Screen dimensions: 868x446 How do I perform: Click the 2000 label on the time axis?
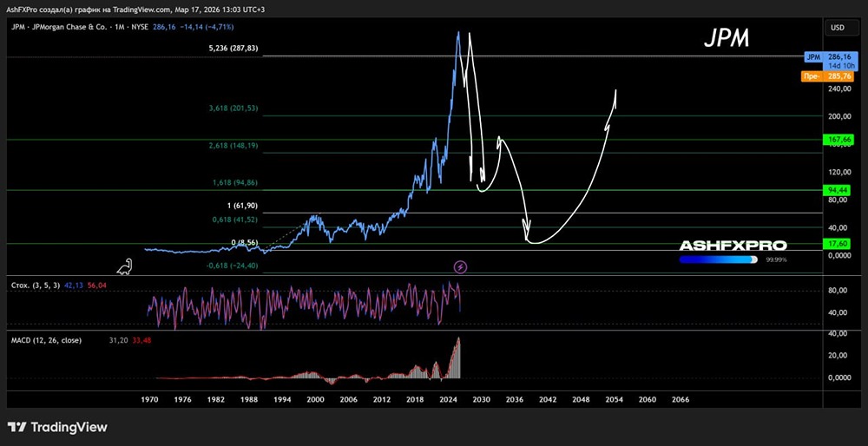(315, 399)
